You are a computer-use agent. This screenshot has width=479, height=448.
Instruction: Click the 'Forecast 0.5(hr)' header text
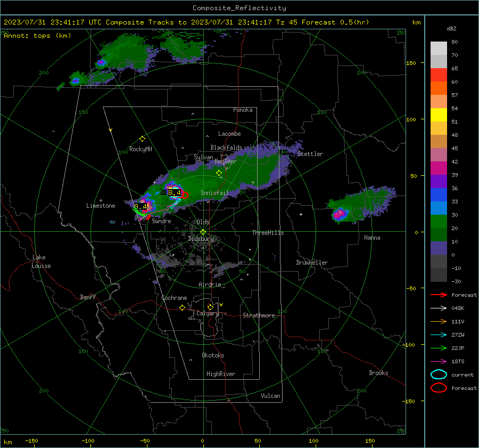pyautogui.click(x=335, y=22)
